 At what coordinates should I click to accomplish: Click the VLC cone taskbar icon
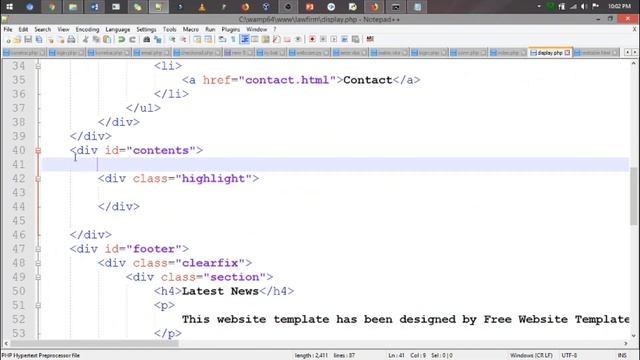coord(202,7)
